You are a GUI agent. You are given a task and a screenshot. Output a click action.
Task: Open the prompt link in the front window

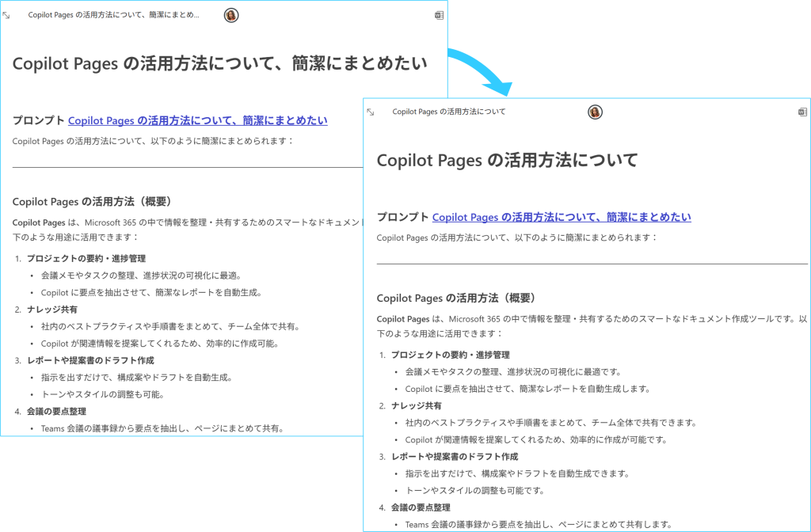[x=562, y=217]
